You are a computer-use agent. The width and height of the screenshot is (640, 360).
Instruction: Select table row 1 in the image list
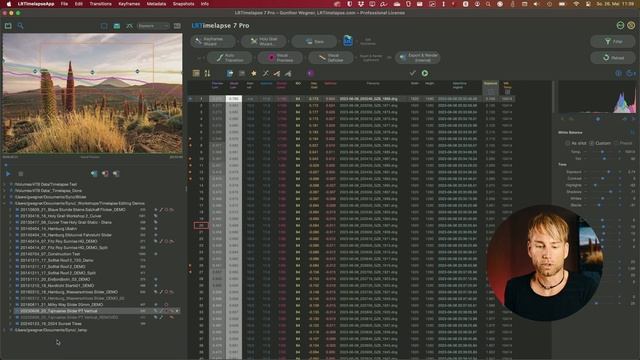[x=351, y=99]
